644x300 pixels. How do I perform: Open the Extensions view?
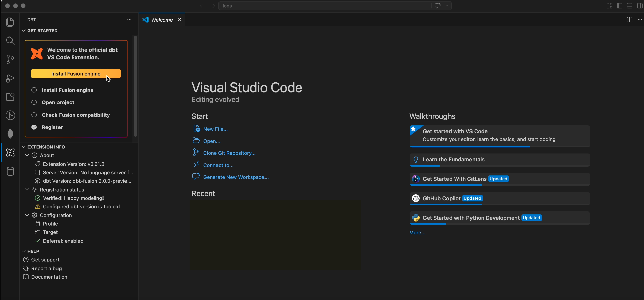pyautogui.click(x=10, y=97)
